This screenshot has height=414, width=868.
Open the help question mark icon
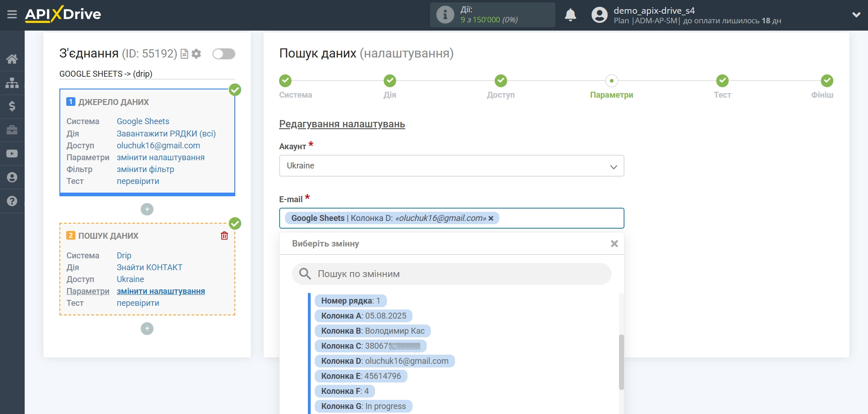click(x=12, y=201)
